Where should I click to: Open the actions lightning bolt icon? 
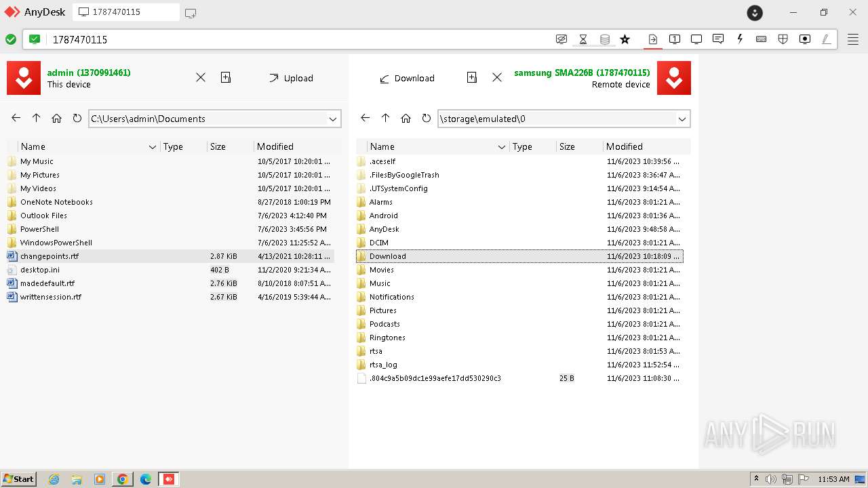pyautogui.click(x=740, y=39)
